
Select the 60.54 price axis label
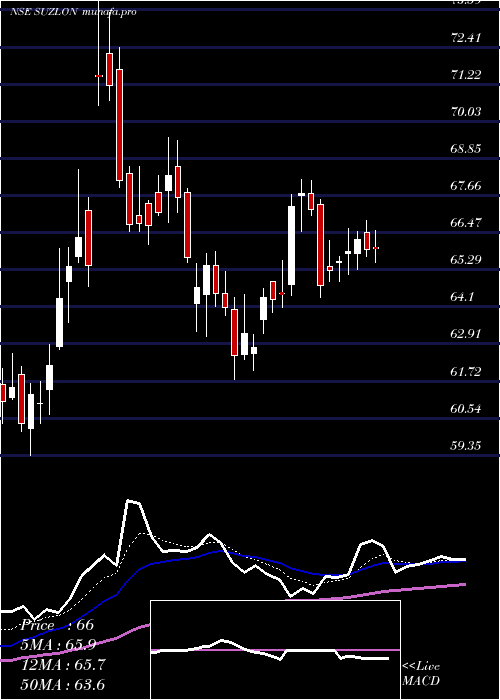click(x=466, y=408)
